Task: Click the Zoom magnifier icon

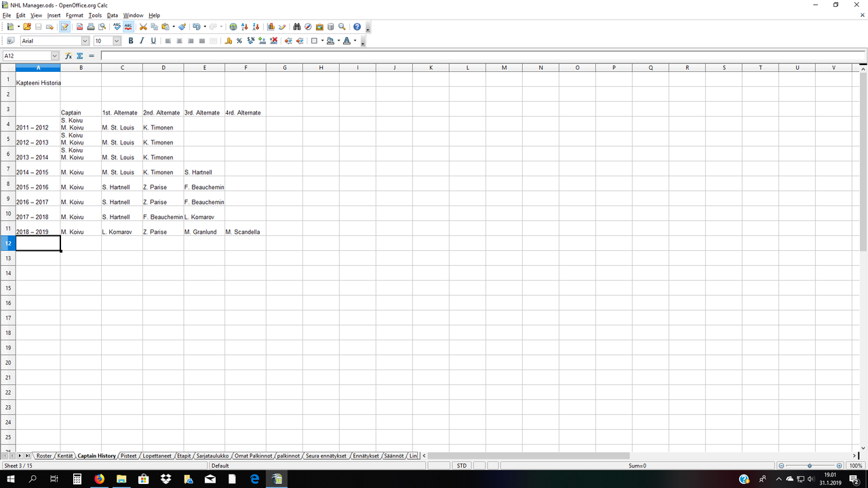Action: coord(342,26)
